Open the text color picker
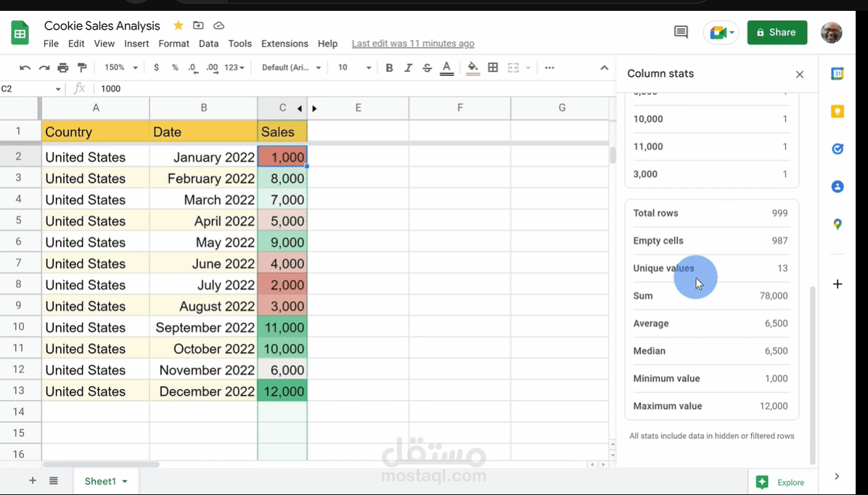The height and width of the screenshot is (495, 868). pos(446,67)
